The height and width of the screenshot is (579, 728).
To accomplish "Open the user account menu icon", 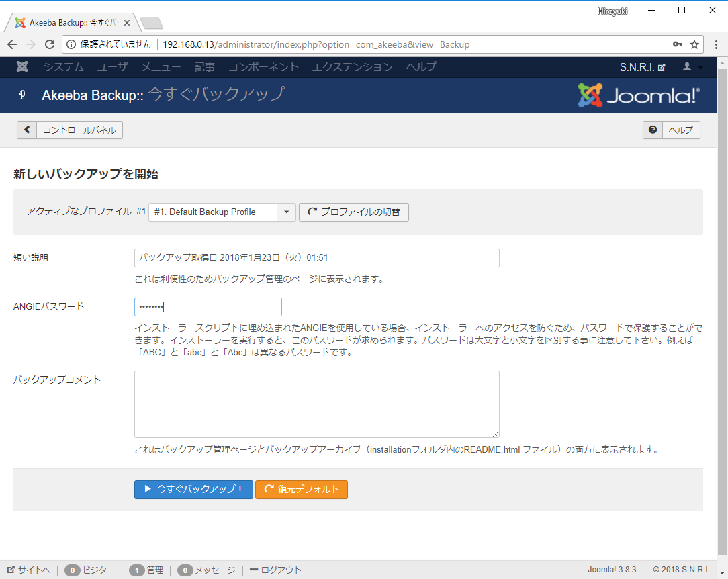I will [692, 67].
